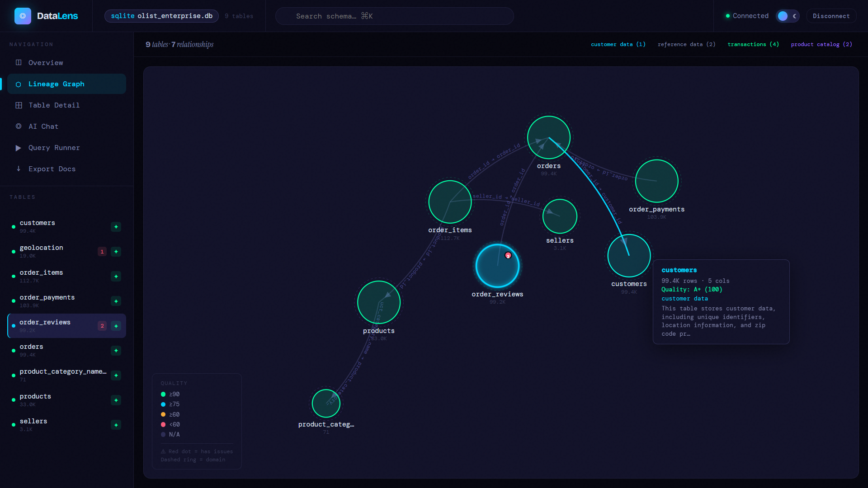The width and height of the screenshot is (868, 488).
Task: Click the Disconnect button
Action: pos(831,16)
